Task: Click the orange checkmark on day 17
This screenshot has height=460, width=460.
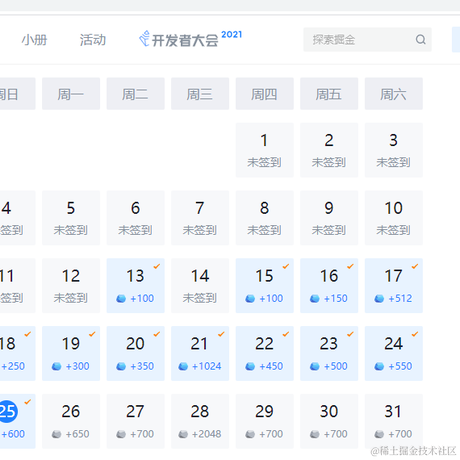Action: click(415, 266)
